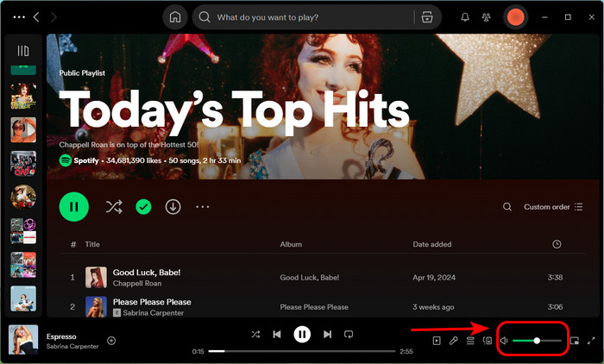Open Browse icon in search bar
Screen dimensions: 604x364
[427, 17]
